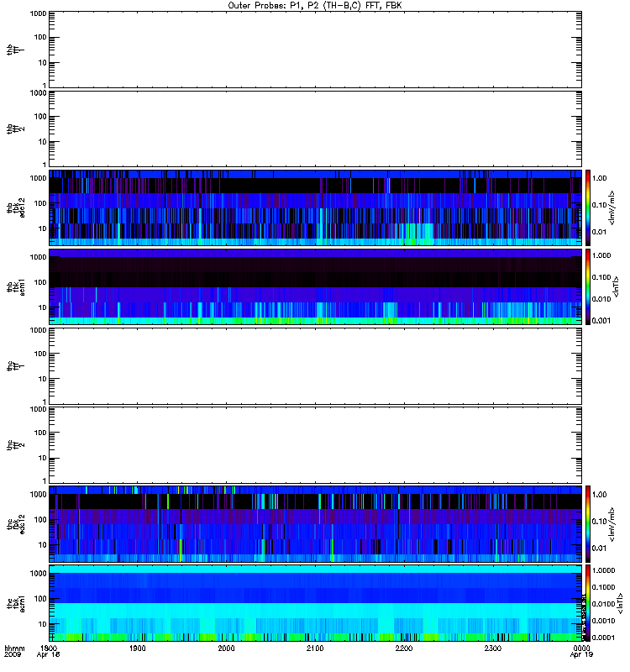
Task: Click the thb fbk scm1 spectrogram panel
Action: [x=315, y=286]
